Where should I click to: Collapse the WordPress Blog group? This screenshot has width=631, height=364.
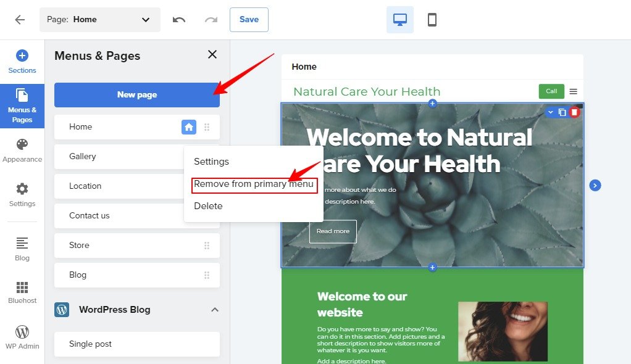pos(215,310)
